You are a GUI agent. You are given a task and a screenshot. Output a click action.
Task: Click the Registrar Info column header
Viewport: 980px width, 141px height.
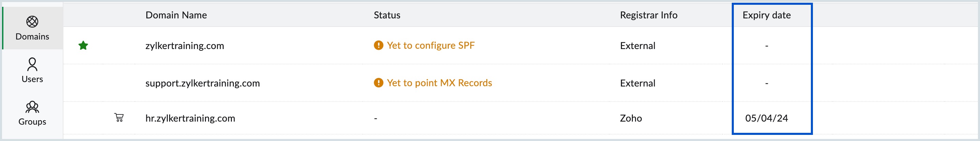coord(649,15)
